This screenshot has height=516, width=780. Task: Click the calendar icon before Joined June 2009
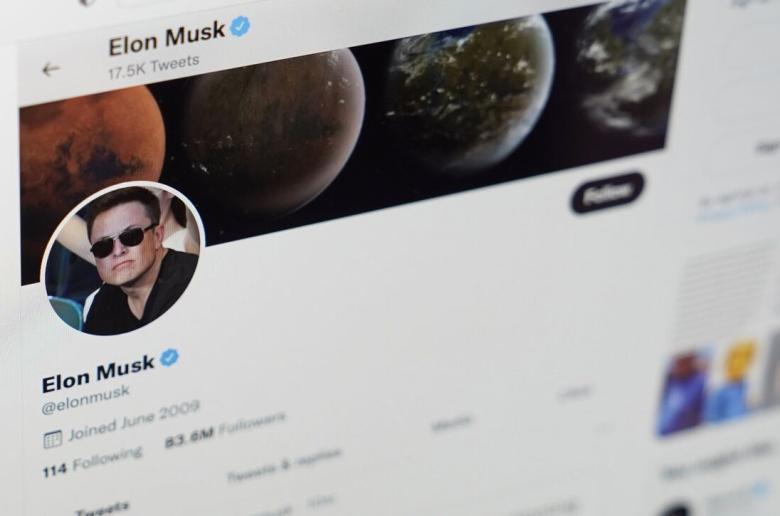coord(52,439)
